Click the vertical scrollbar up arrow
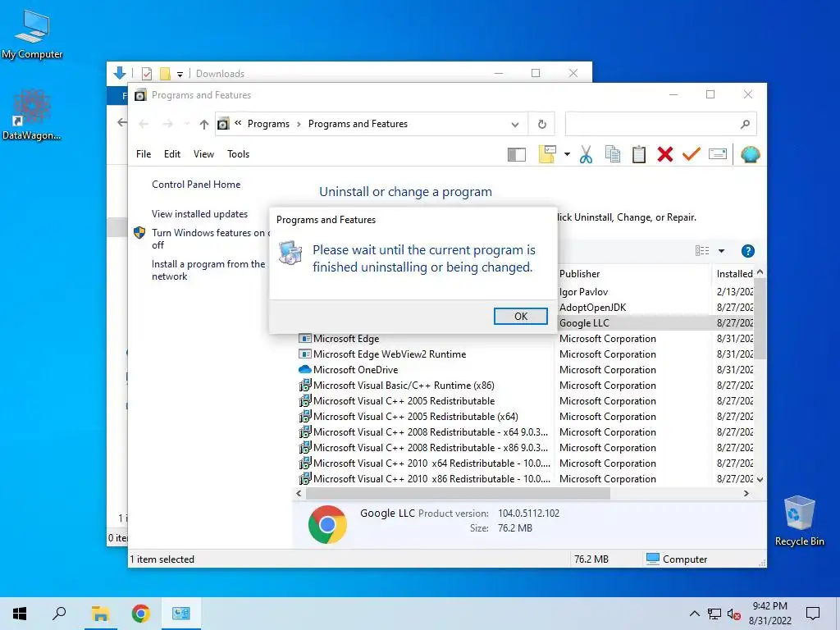Image resolution: width=840 pixels, height=630 pixels. pos(760,272)
